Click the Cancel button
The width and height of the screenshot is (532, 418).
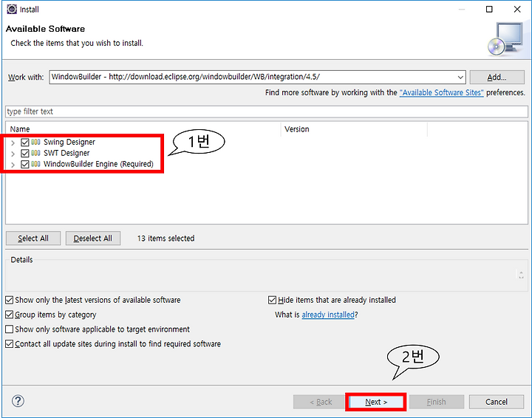tap(497, 402)
